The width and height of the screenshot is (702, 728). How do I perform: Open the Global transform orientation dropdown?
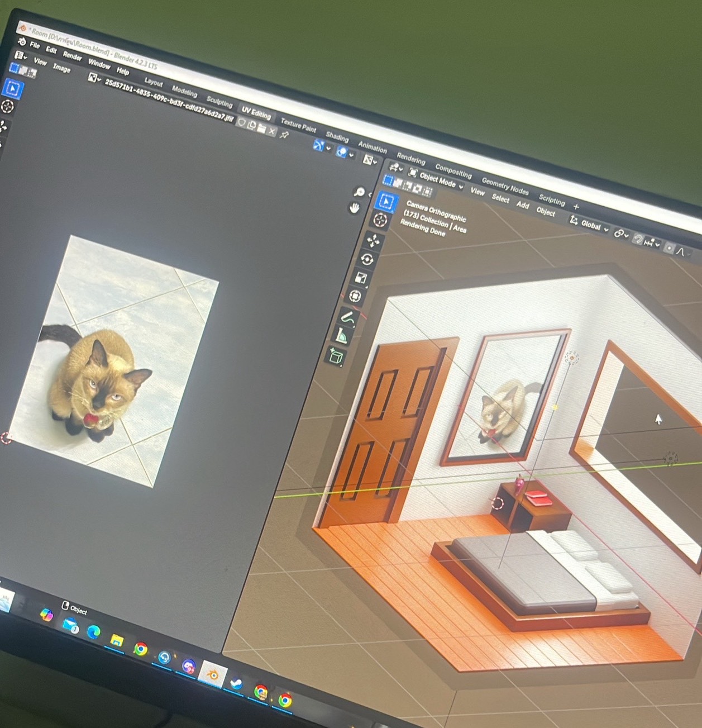[x=589, y=225]
